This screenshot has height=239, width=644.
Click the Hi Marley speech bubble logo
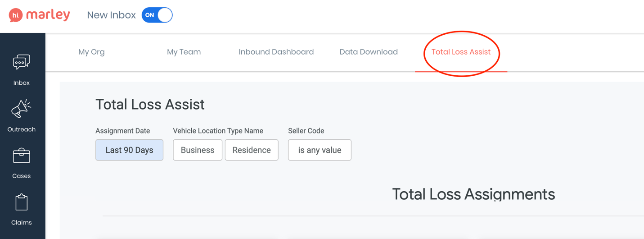(x=16, y=15)
